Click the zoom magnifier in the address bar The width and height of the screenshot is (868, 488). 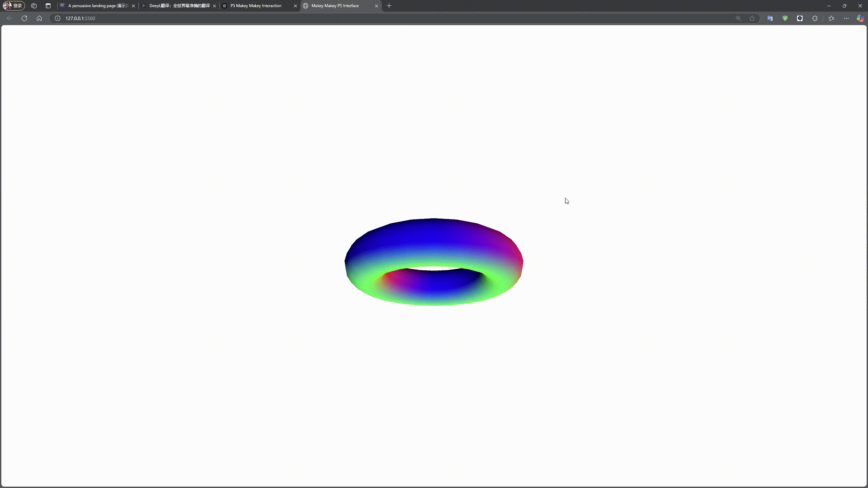pos(738,18)
